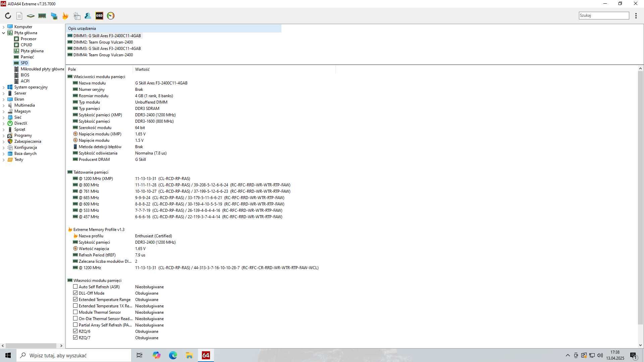The height and width of the screenshot is (362, 644).
Task: Open Microsoft Edge from the taskbar
Action: point(173,355)
